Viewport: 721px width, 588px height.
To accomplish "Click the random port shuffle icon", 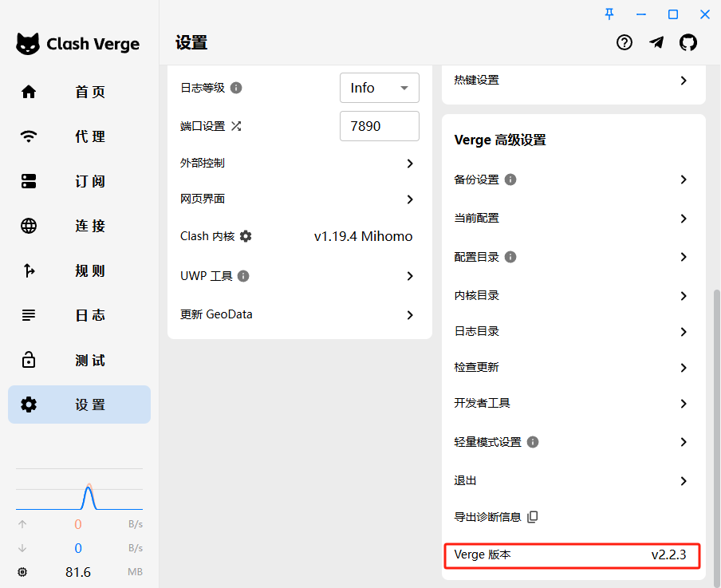I will [x=236, y=126].
